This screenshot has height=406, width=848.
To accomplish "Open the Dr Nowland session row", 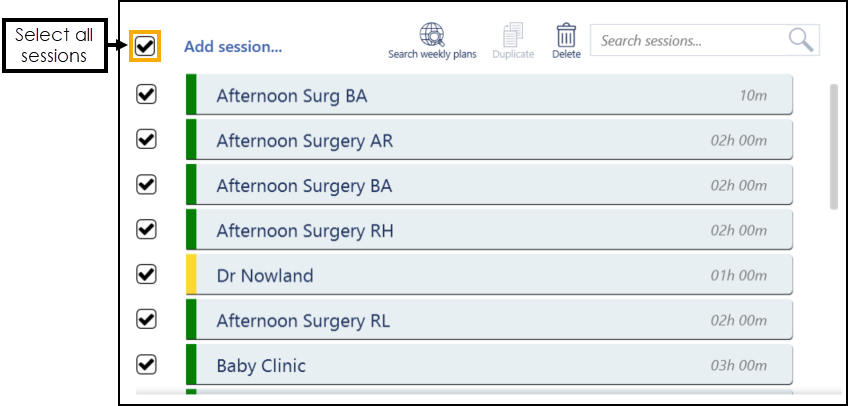I will tap(490, 276).
